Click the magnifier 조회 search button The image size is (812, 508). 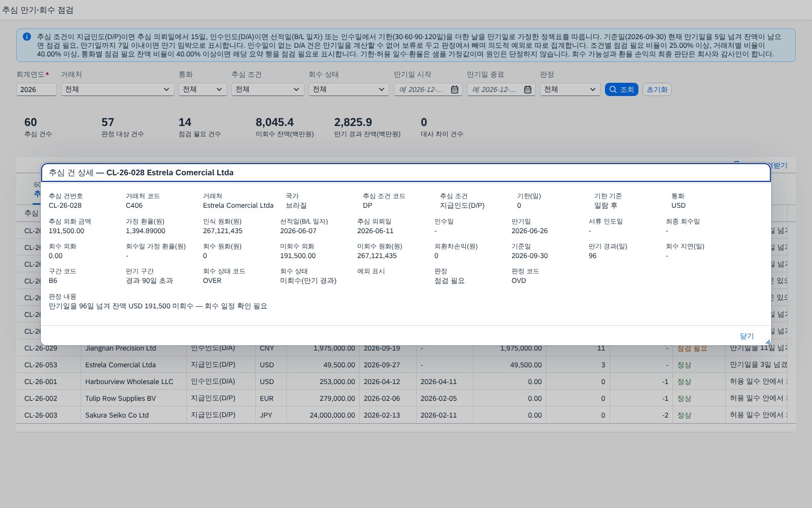click(621, 89)
